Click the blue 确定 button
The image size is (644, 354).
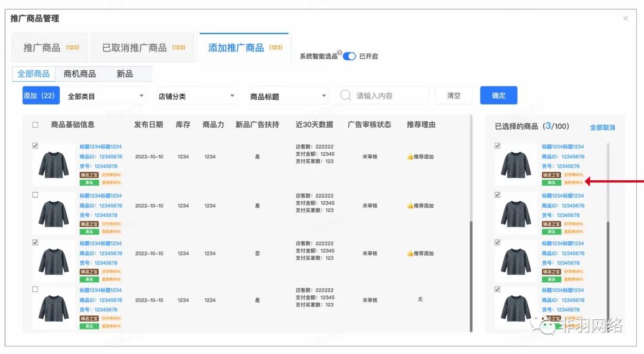click(x=499, y=96)
